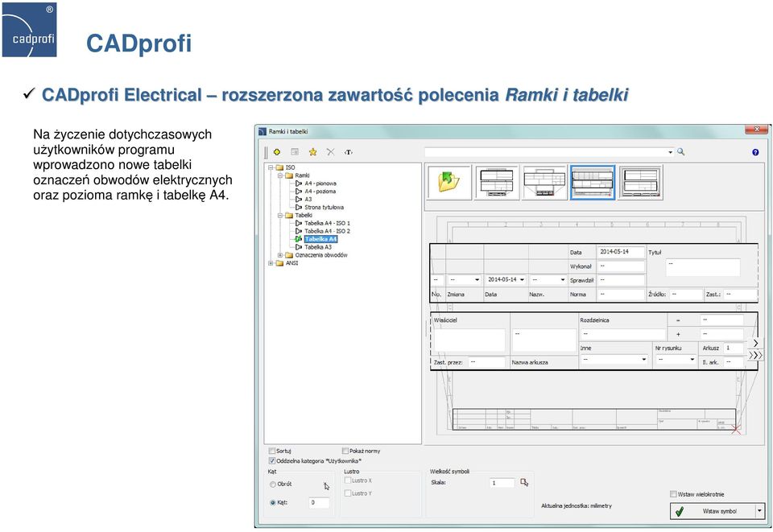The width and height of the screenshot is (773, 532).
Task: Collapse the ISO tree node
Action: 271,167
